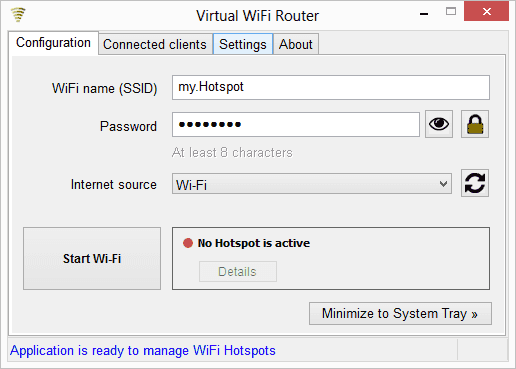
Task: Minimize the window from the title bar
Action: point(424,13)
